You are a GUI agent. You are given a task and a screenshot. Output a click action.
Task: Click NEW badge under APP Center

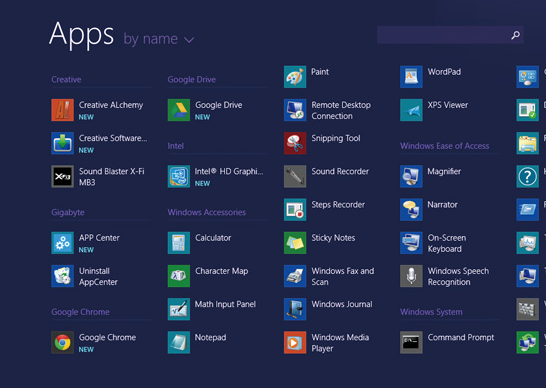point(86,250)
